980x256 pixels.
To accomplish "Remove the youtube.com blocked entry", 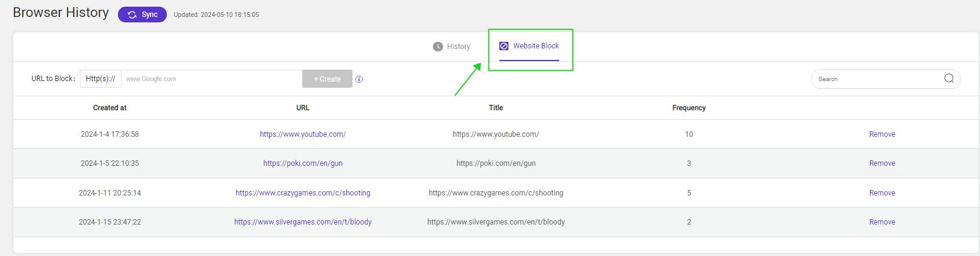I will click(x=882, y=134).
